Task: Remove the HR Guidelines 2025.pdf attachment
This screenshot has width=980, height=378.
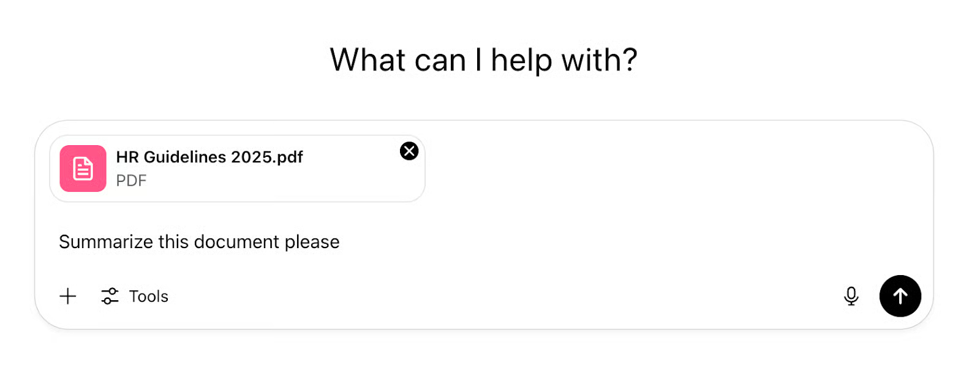Action: click(409, 151)
